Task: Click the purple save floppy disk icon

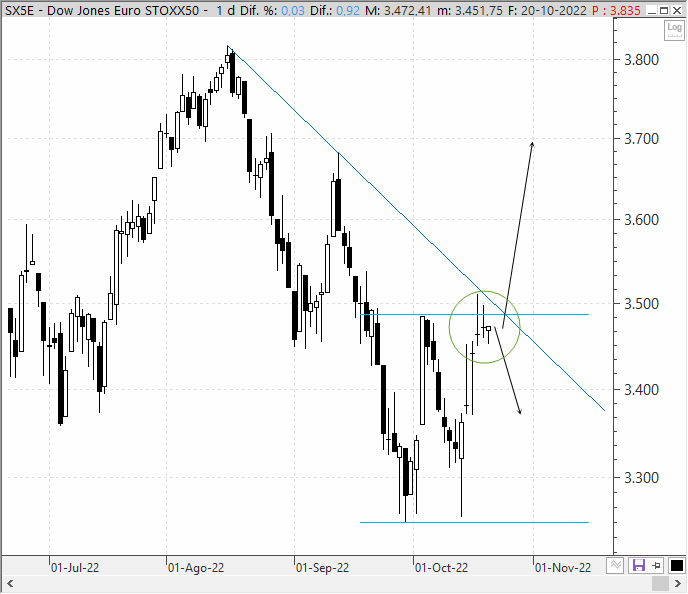Action: tap(638, 565)
